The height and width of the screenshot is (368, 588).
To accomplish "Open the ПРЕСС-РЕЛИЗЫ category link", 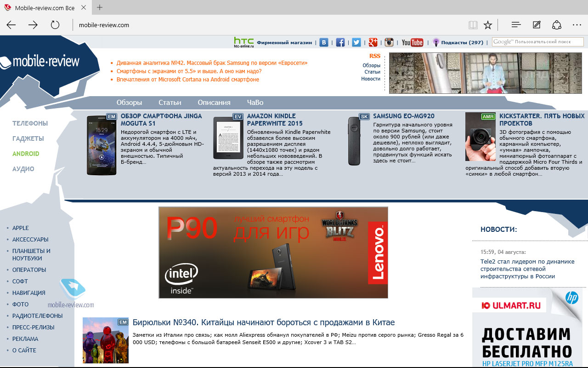I will [x=34, y=328].
